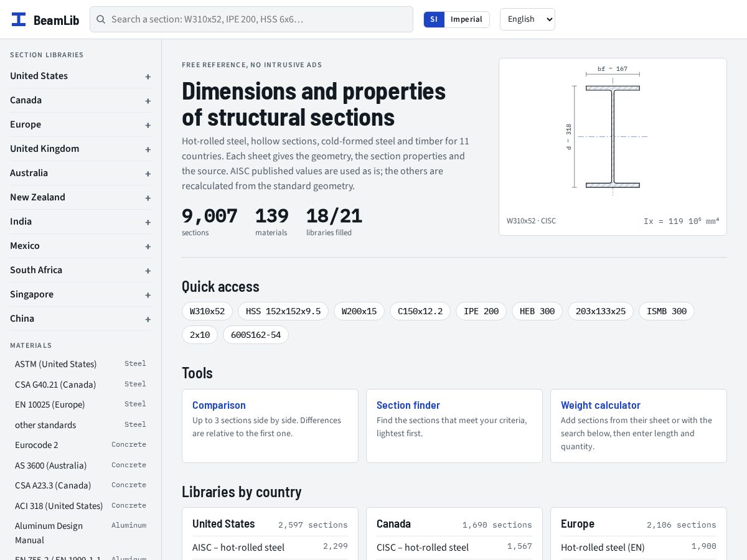This screenshot has width=747, height=560.
Task: Click the United States card heading
Action: click(223, 524)
